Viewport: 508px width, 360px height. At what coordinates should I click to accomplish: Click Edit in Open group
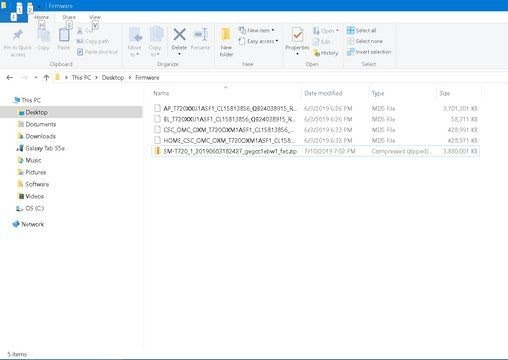click(322, 42)
